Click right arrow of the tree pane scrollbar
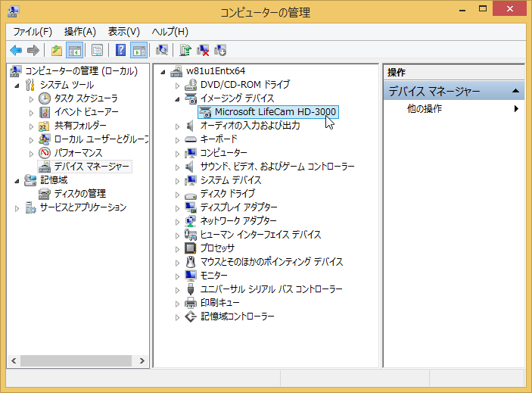The image size is (532, 393). (142, 360)
